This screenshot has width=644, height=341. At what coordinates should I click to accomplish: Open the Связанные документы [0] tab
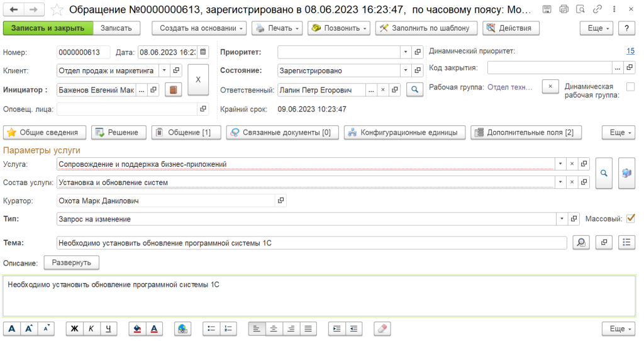click(282, 132)
